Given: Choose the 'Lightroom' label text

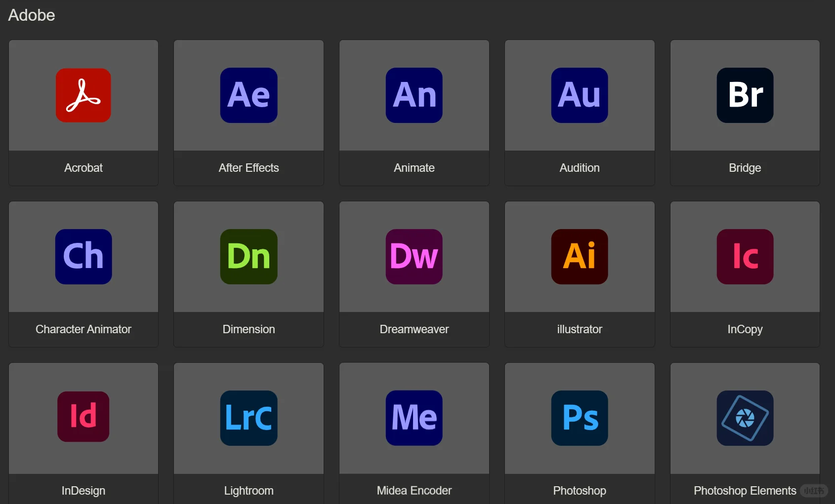Looking at the screenshot, I should pyautogui.click(x=249, y=491).
